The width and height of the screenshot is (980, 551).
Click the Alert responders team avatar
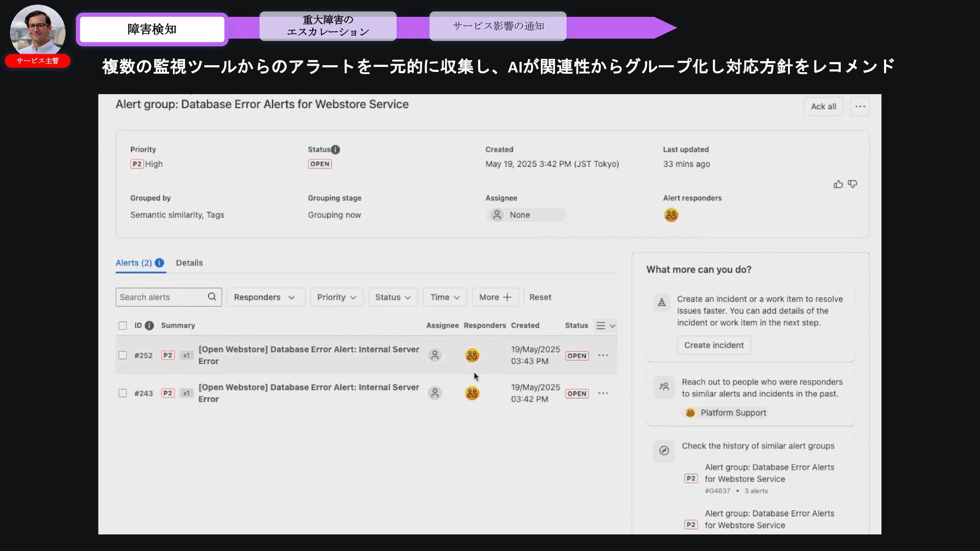coord(671,215)
